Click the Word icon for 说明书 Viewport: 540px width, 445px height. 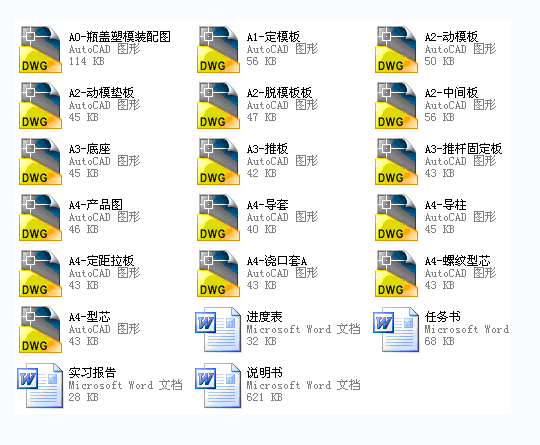coord(218,385)
